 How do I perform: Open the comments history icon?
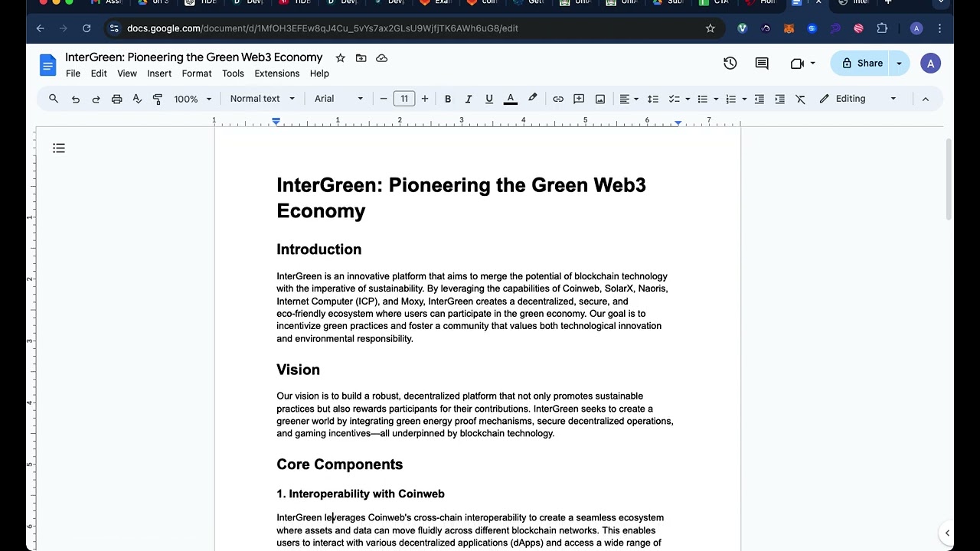click(762, 64)
